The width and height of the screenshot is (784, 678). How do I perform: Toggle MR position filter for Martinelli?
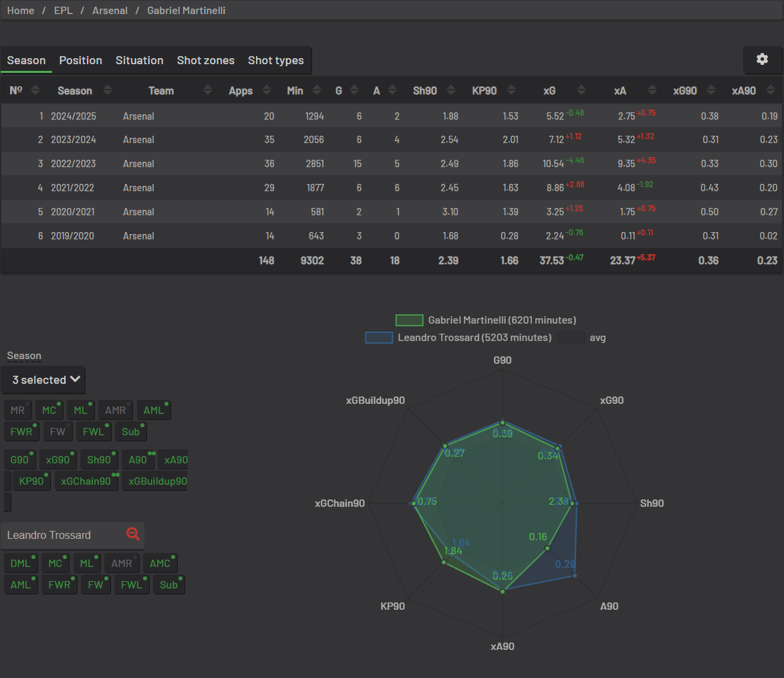17,411
